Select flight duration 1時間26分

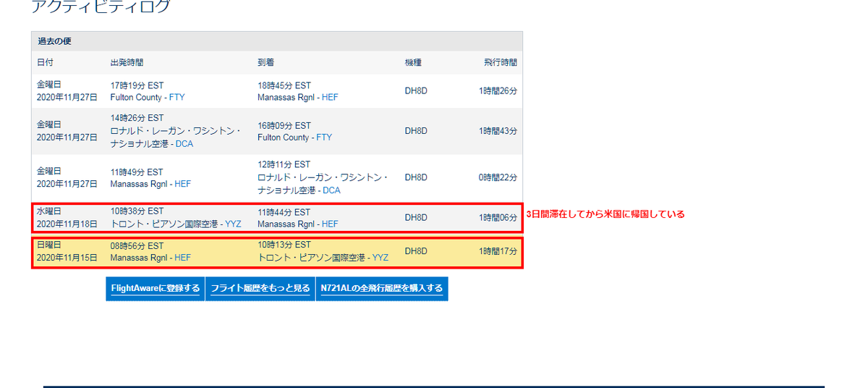tap(498, 90)
